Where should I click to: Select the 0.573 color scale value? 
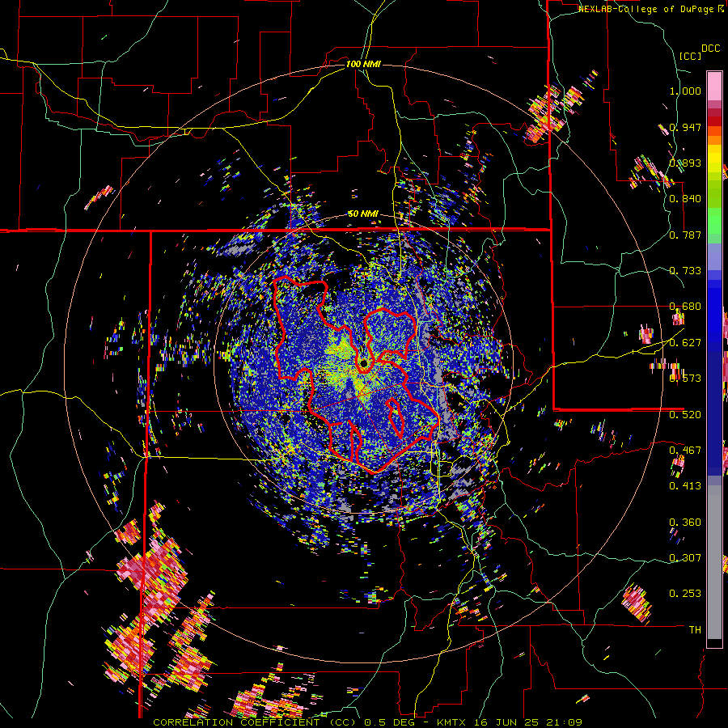click(x=685, y=379)
